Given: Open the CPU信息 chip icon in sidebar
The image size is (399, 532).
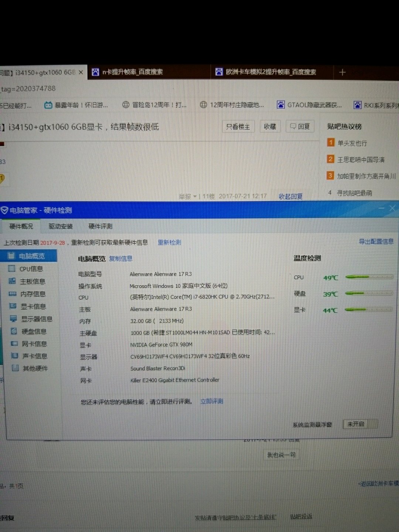Looking at the screenshot, I should click(x=12, y=269).
